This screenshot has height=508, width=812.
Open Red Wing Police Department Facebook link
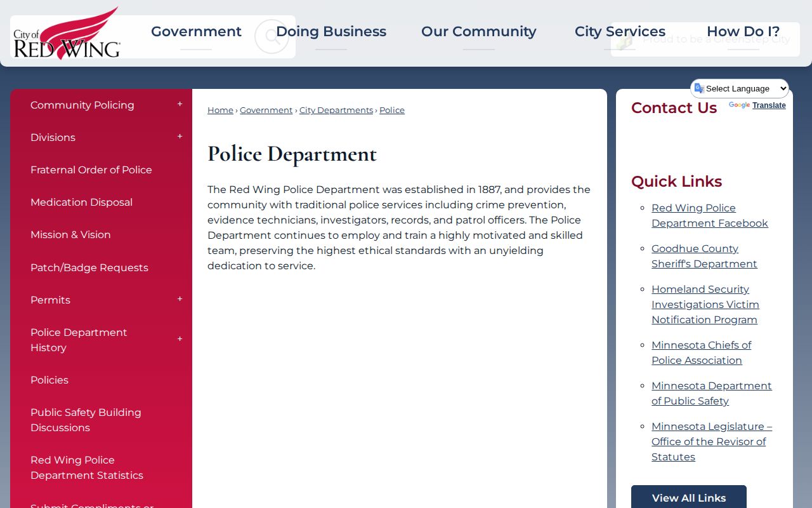point(710,216)
